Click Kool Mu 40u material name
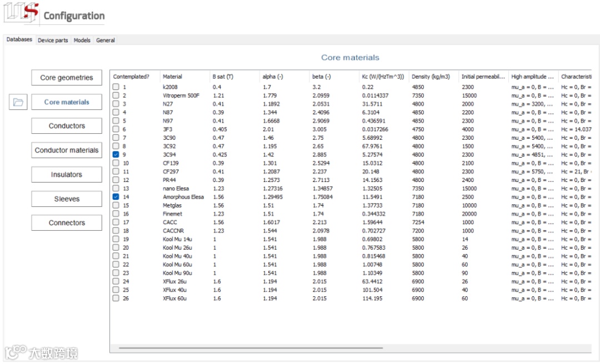This screenshot has height=364, width=600. click(x=177, y=256)
